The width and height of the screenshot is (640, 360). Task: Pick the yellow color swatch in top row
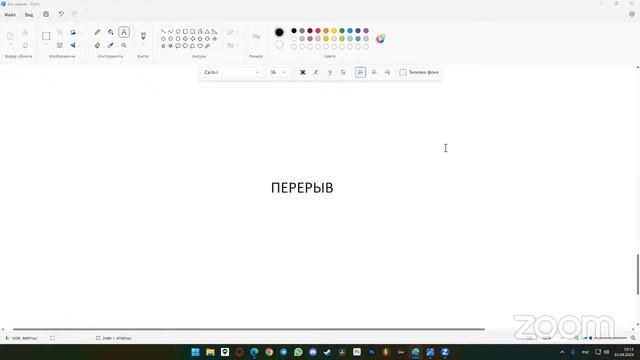pos(334,31)
